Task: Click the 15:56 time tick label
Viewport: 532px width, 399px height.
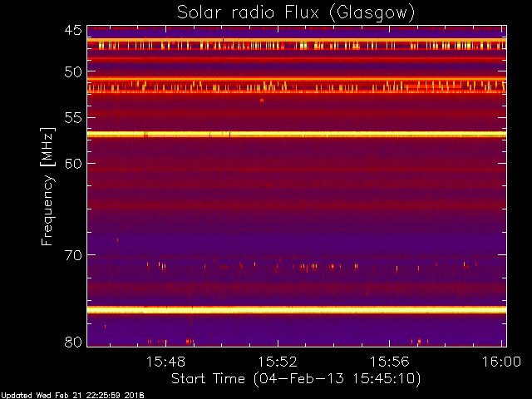Action: click(x=390, y=362)
